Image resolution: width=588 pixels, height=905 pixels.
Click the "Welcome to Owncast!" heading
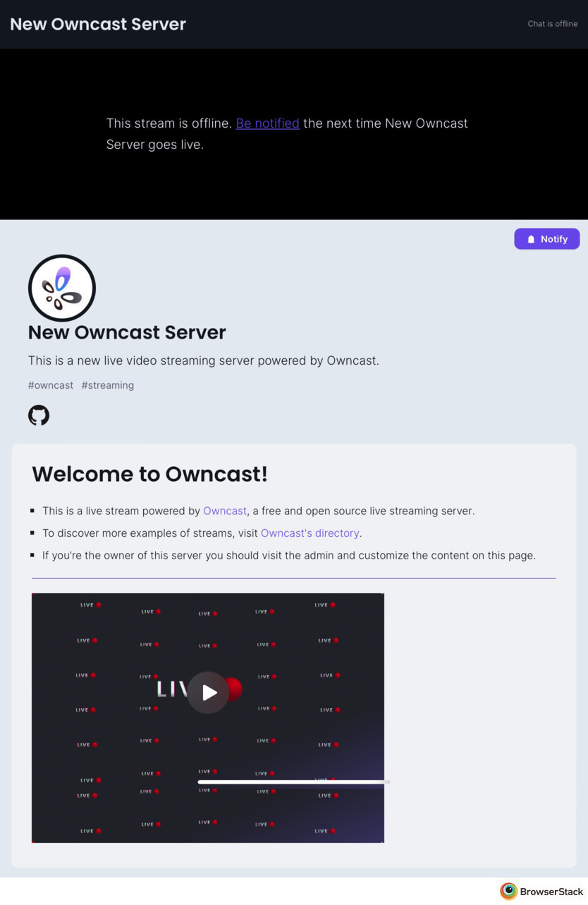tap(149, 474)
